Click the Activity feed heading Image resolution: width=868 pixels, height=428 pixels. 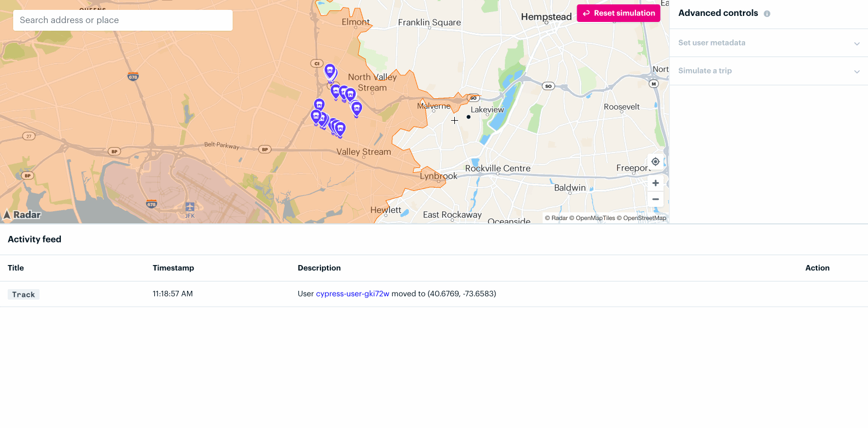tap(35, 239)
